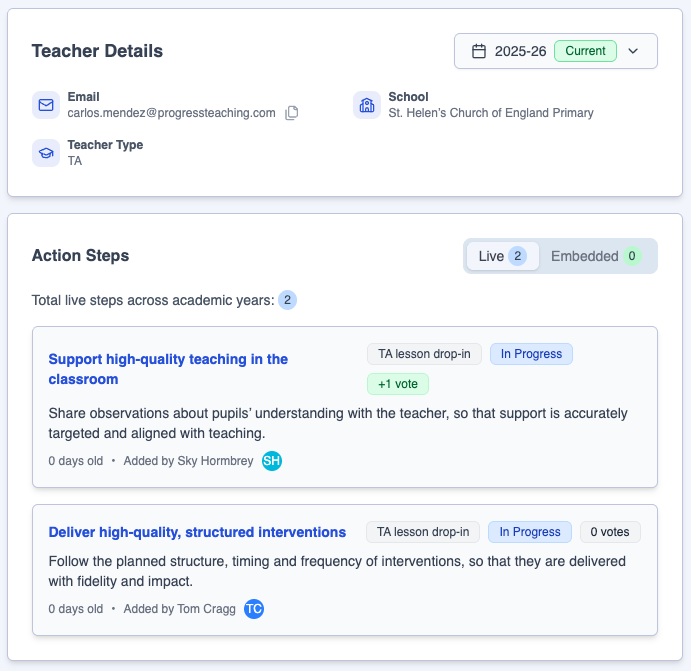Viewport: 691px width, 671px height.
Task: Switch to the Embedded action steps tab
Action: coord(596,256)
